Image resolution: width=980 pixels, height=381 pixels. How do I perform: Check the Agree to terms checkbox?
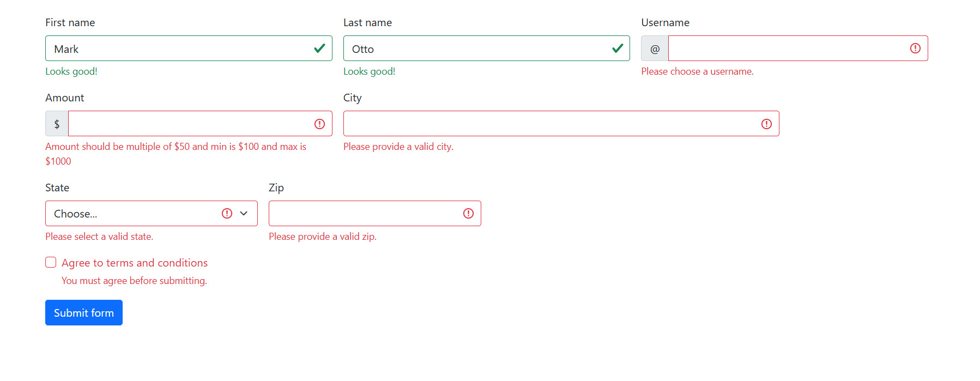pos(51,263)
